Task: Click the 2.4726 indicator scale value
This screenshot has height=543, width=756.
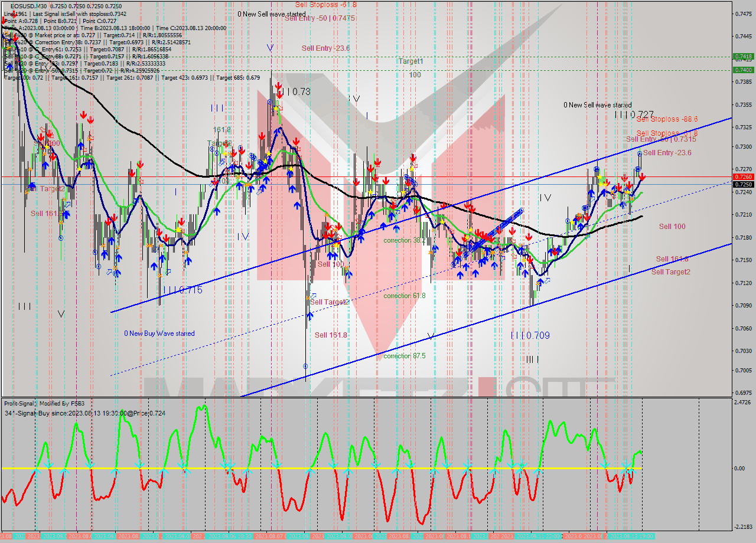Action: (744, 403)
